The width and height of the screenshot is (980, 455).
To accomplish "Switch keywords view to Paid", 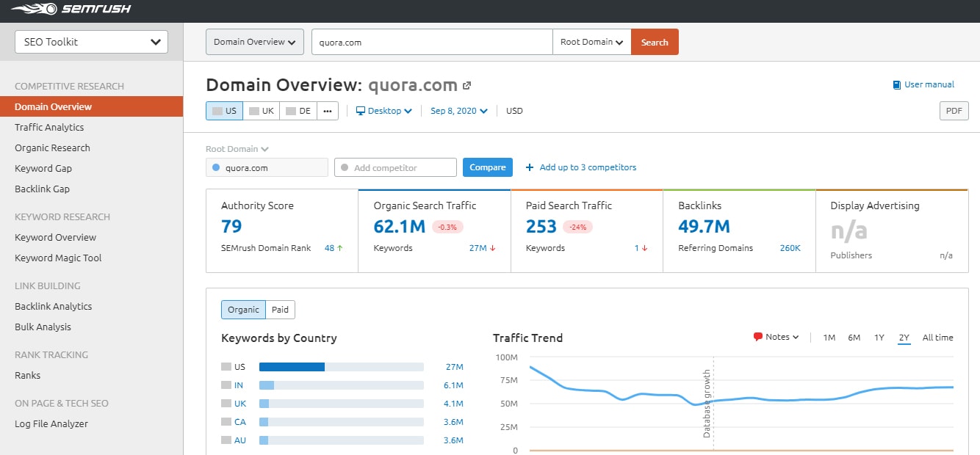I will pyautogui.click(x=280, y=310).
